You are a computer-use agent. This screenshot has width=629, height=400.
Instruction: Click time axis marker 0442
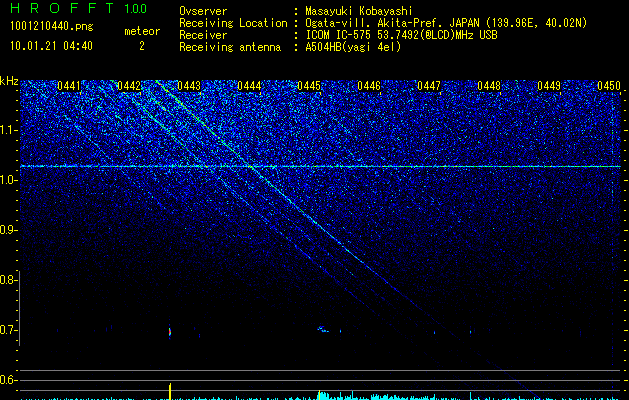coord(129,86)
